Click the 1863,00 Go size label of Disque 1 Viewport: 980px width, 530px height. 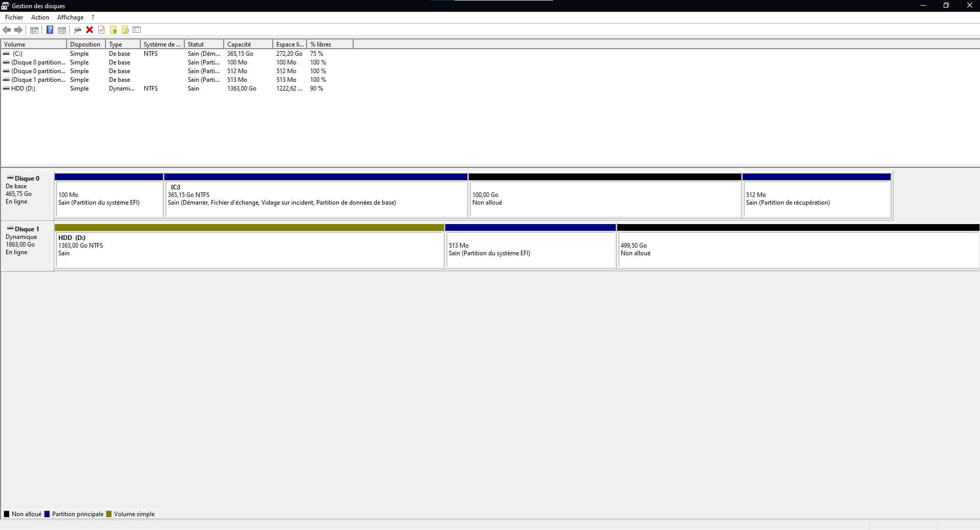[x=20, y=245]
